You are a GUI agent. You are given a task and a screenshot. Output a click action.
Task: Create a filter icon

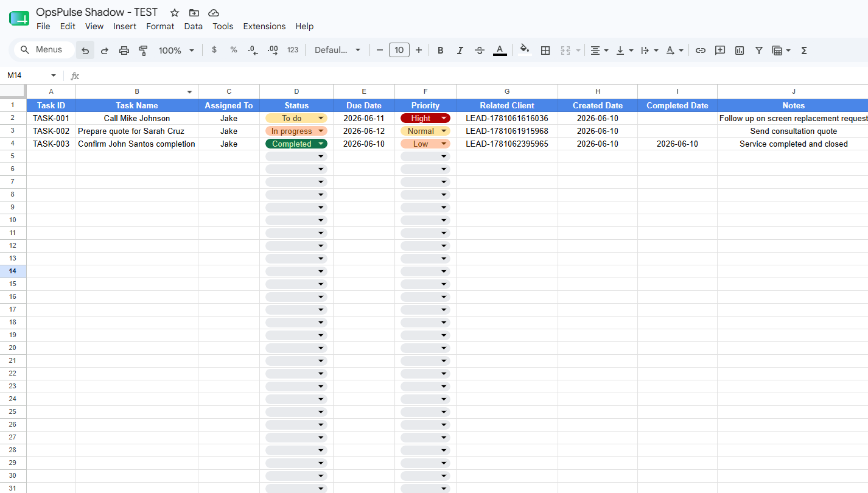[x=759, y=51]
